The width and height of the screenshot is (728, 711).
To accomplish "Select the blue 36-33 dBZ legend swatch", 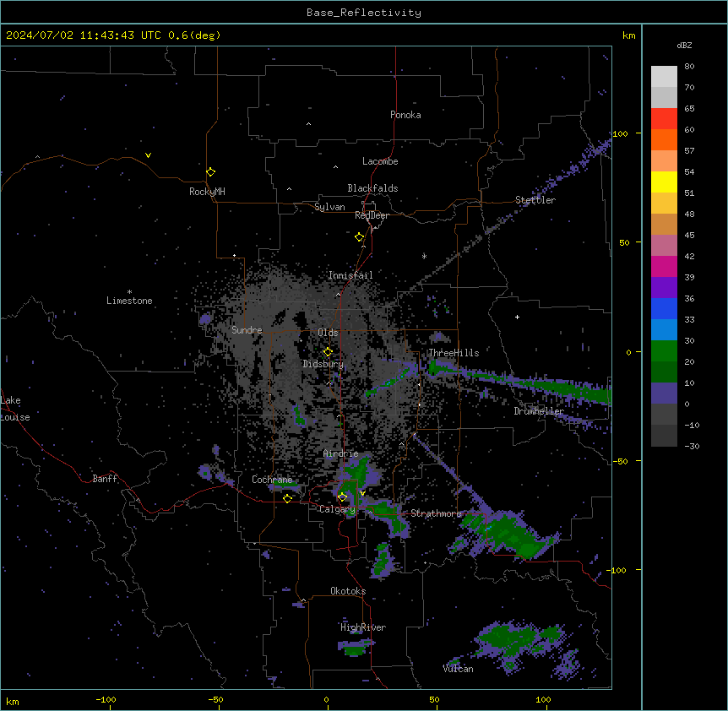I will tap(664, 308).
